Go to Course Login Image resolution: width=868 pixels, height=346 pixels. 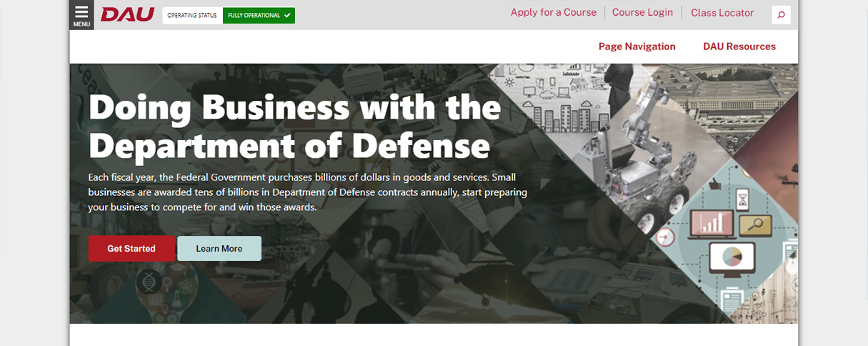642,12
